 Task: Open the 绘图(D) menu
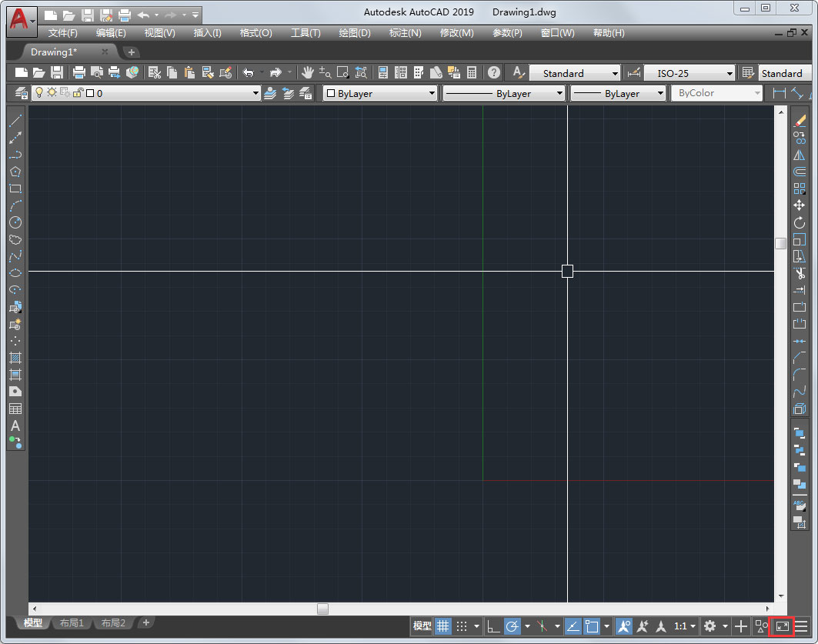click(354, 32)
